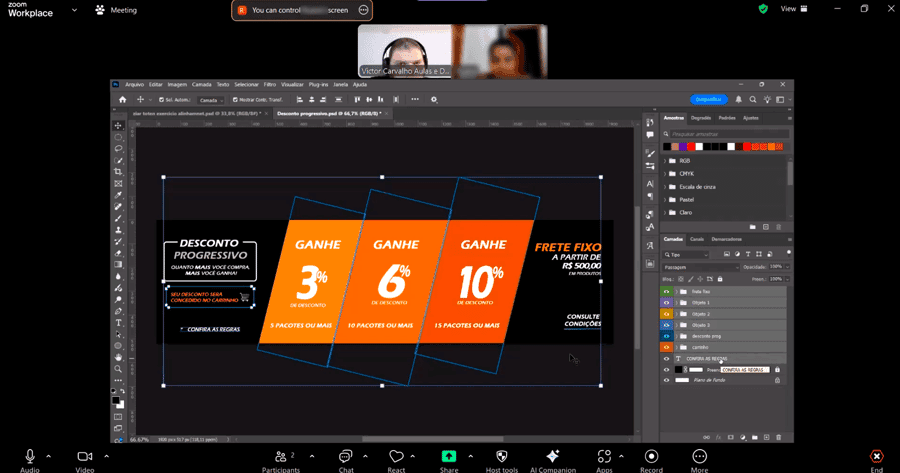900x473 pixels.
Task: Switch to the Degradês tab
Action: (x=701, y=118)
